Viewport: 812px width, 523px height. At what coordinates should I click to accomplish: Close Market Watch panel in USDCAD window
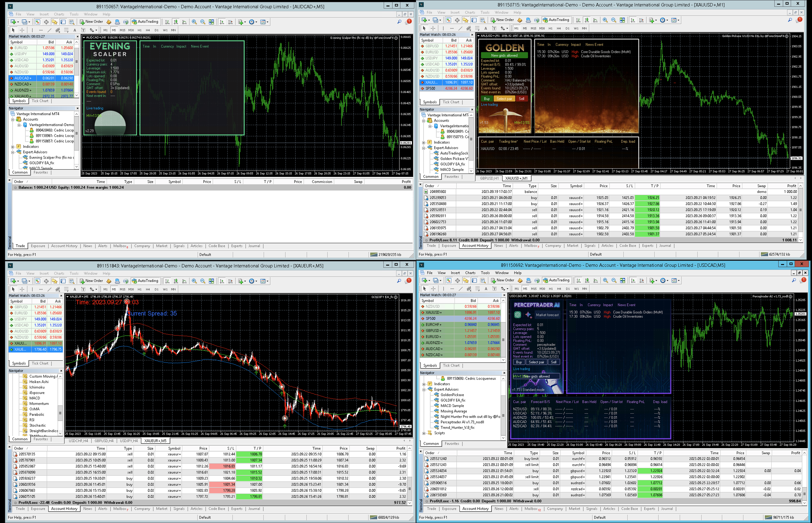coord(504,295)
